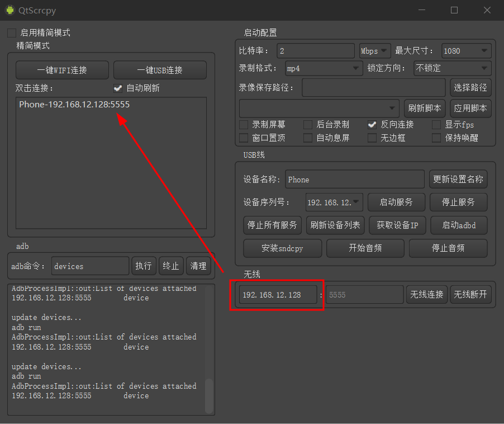Close the QtScrcpy window
Image resolution: width=504 pixels, height=424 pixels.
pos(487,10)
